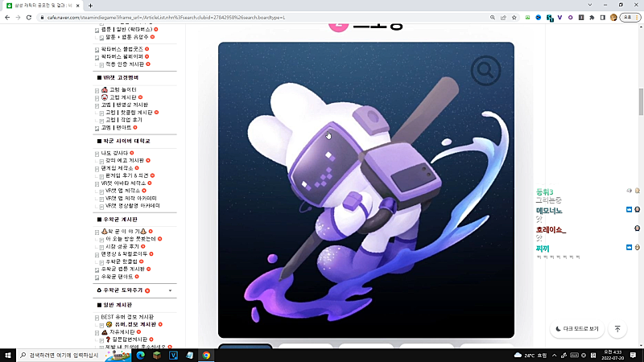Reload the page with the refresh icon

[29, 18]
